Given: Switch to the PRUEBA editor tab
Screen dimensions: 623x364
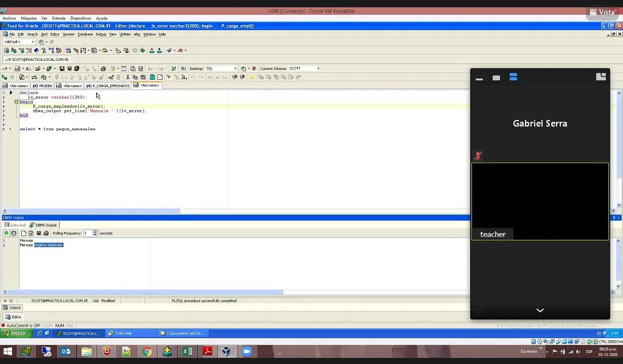Looking at the screenshot, I should [42, 86].
